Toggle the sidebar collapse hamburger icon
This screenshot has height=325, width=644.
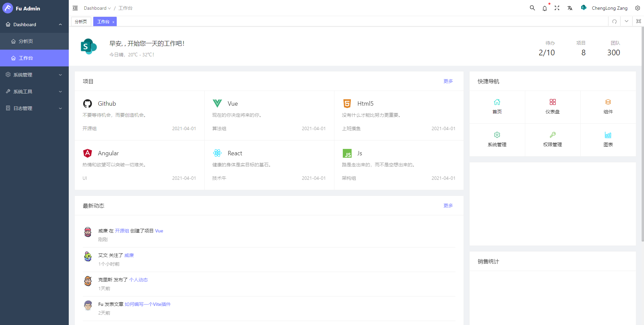pos(75,8)
